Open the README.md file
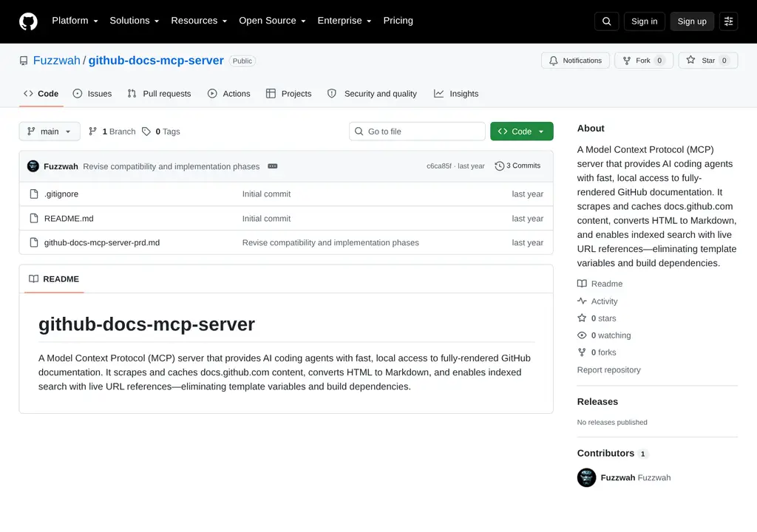 (x=69, y=218)
